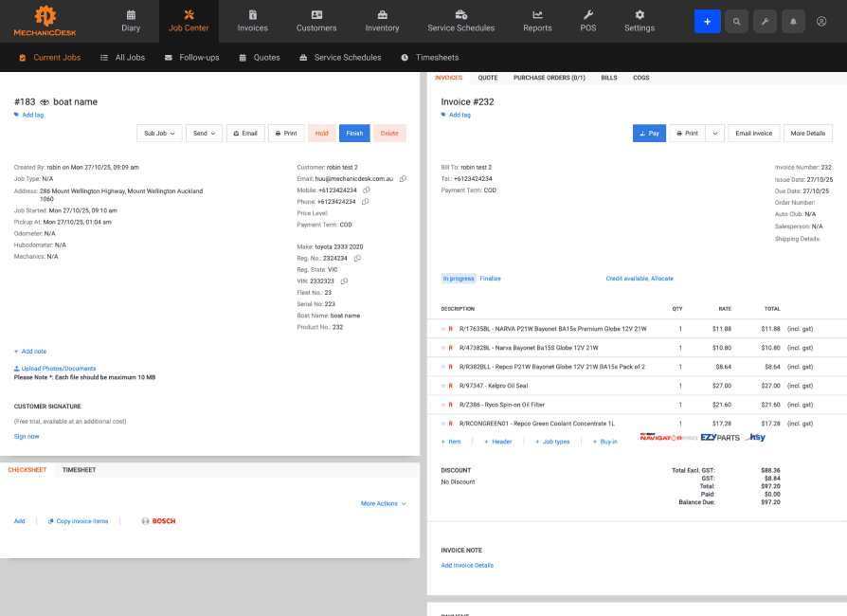The width and height of the screenshot is (847, 616).
Task: Expand the Send dropdown
Action: pyautogui.click(x=205, y=134)
